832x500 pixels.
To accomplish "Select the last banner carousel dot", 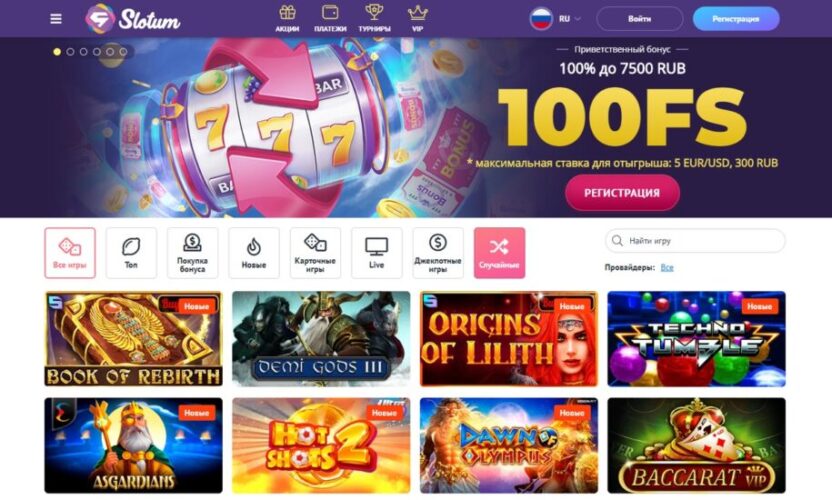I will click(123, 51).
